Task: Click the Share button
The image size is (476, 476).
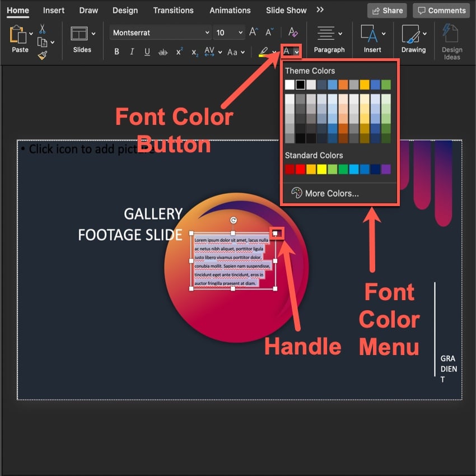Action: click(x=387, y=10)
